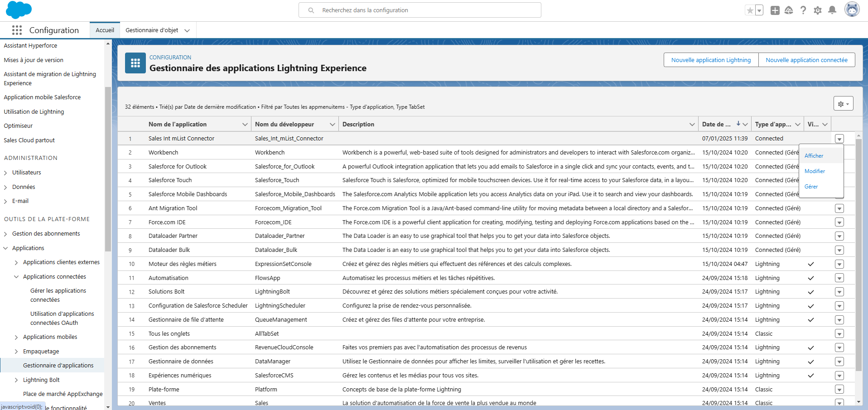The width and height of the screenshot is (868, 410).
Task: Open row actions for Moteur des règles métiers
Action: [x=839, y=264]
